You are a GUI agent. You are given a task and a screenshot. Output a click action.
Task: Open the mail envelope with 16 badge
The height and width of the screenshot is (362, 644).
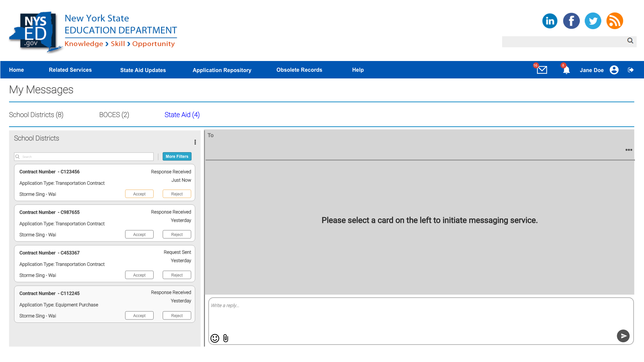tap(542, 70)
